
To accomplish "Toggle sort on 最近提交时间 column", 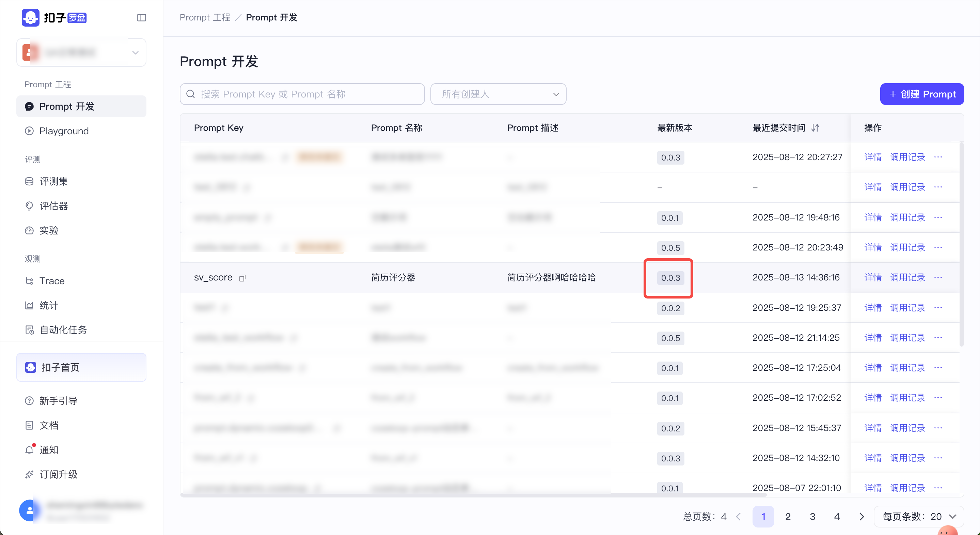I will pos(815,128).
